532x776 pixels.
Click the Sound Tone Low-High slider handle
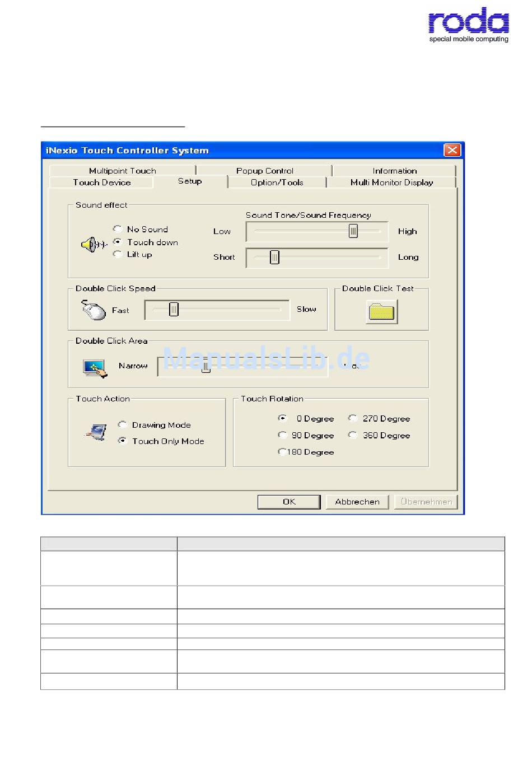(353, 231)
